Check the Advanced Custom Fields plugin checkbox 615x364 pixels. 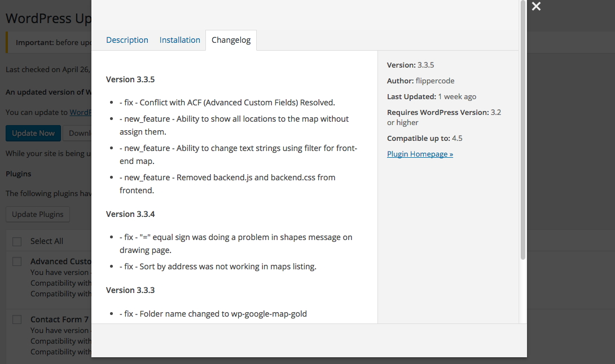pos(17,261)
